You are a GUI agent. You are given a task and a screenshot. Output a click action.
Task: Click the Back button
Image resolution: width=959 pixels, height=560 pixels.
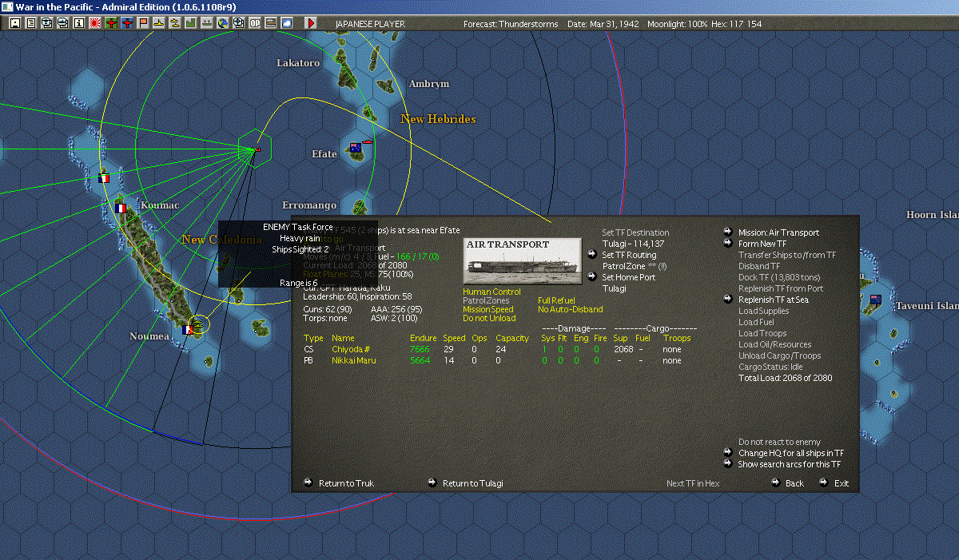point(794,483)
